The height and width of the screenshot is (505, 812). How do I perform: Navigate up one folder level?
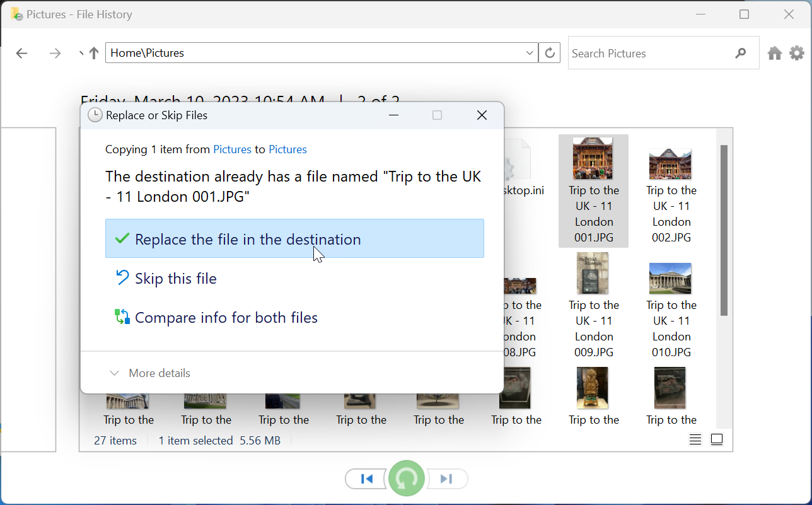pos(94,53)
